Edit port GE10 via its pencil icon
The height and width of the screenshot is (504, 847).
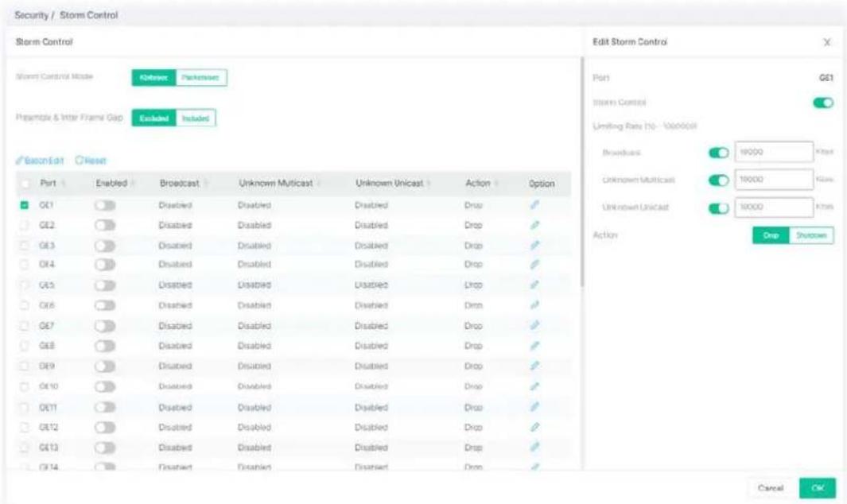tap(534, 386)
